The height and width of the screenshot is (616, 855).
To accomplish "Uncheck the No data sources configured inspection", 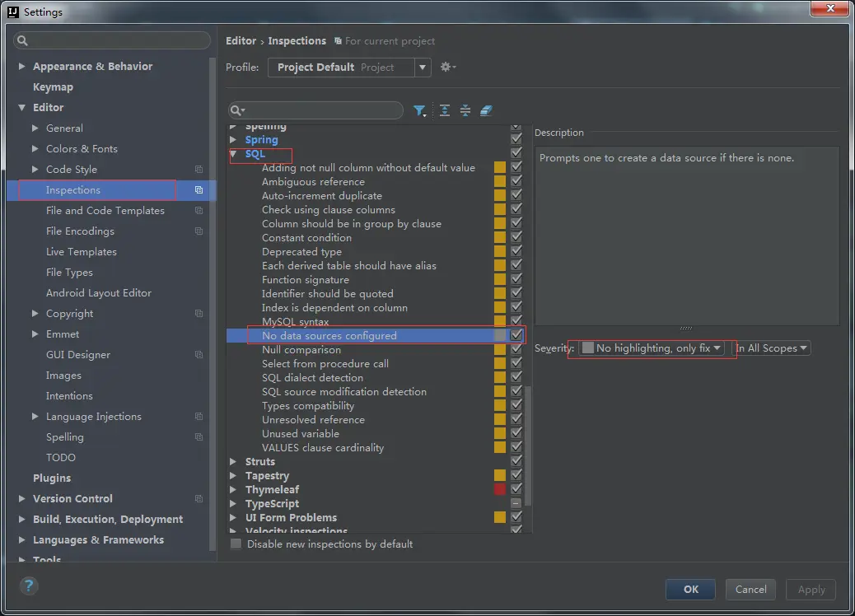I will tap(516, 334).
